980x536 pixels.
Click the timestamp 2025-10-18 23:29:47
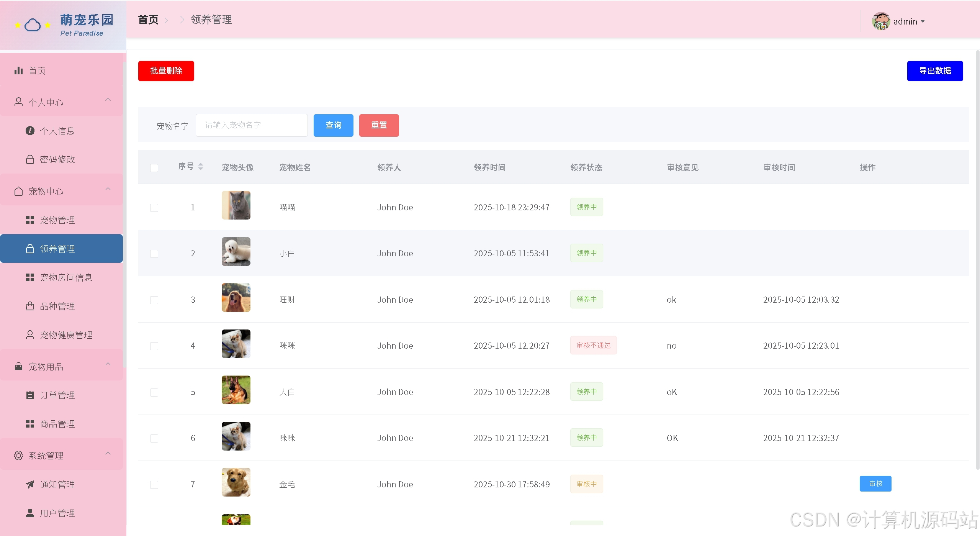click(x=512, y=207)
